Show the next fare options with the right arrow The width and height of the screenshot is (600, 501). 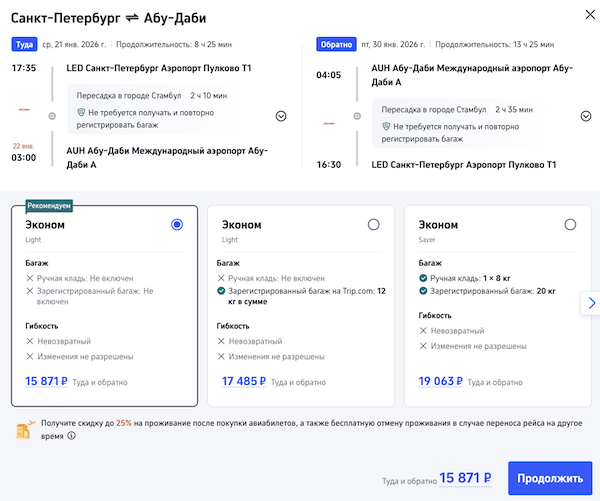(591, 302)
